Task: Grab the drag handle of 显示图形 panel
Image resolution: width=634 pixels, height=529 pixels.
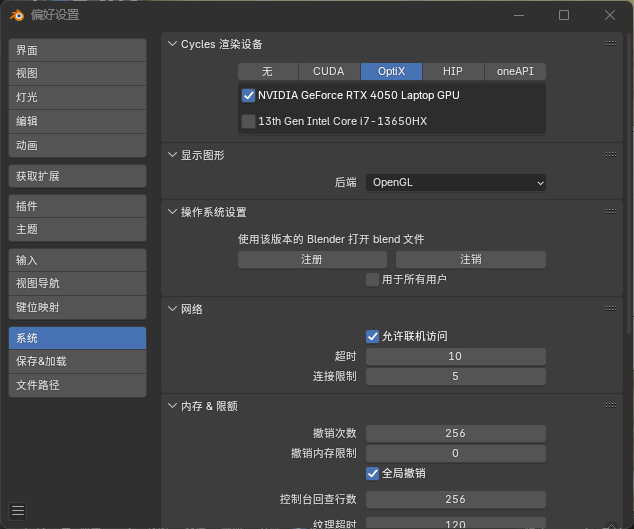Action: [611, 154]
